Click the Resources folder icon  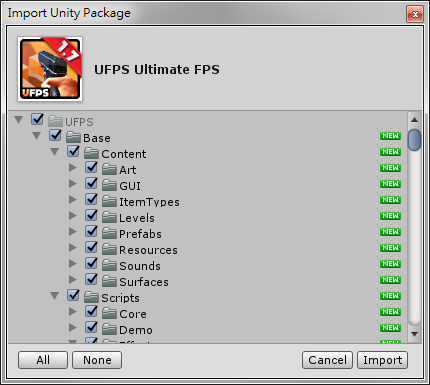(109, 249)
